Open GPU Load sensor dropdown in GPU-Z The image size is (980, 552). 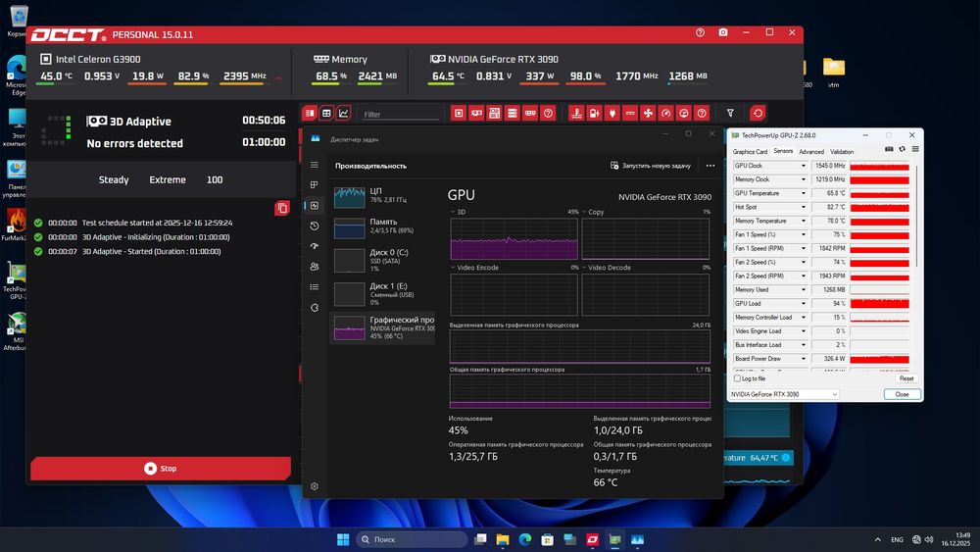[x=804, y=303]
